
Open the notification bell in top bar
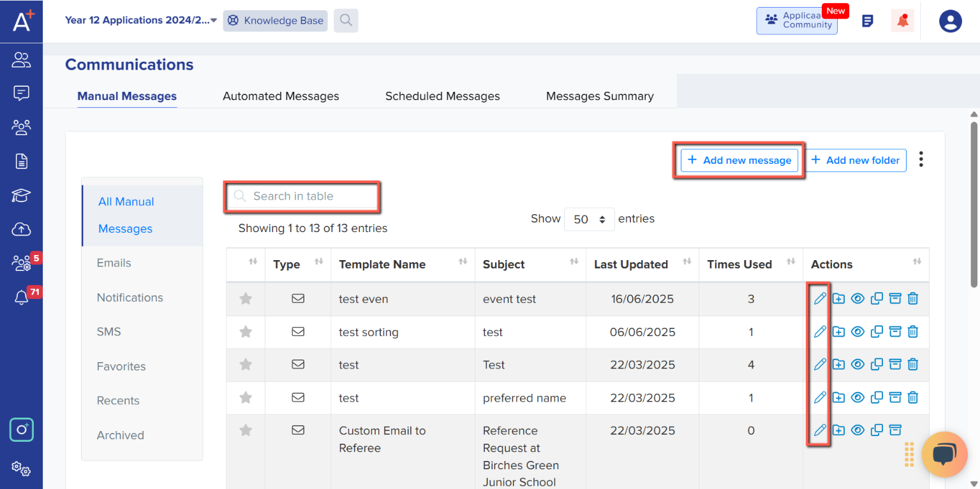[903, 21]
